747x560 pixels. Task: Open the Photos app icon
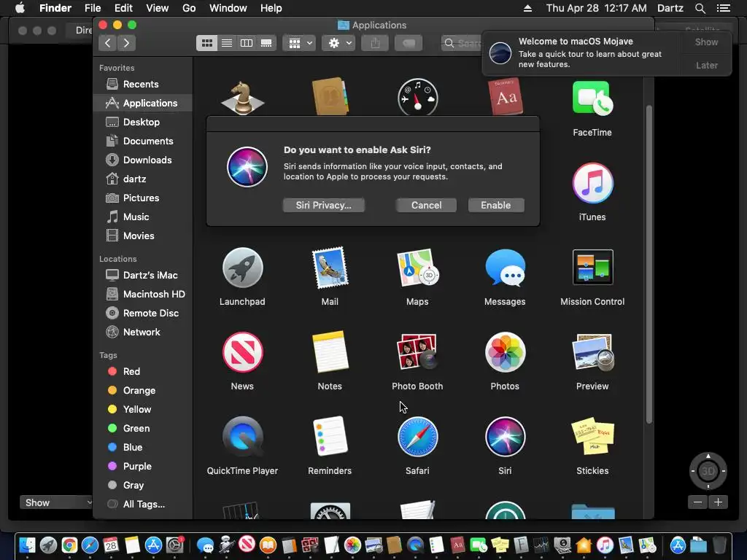tap(505, 352)
